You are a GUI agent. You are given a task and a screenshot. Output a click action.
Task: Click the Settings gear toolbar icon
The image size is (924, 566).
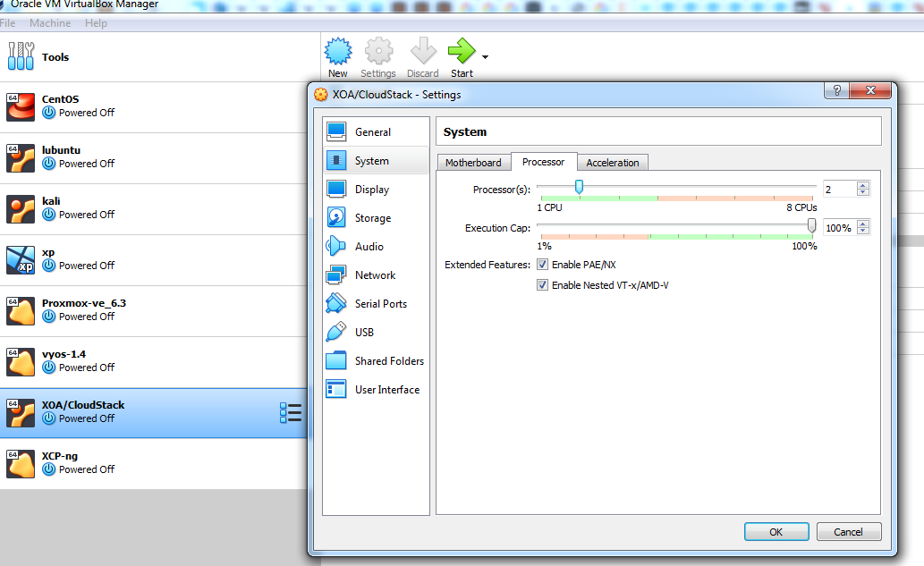coord(378,51)
